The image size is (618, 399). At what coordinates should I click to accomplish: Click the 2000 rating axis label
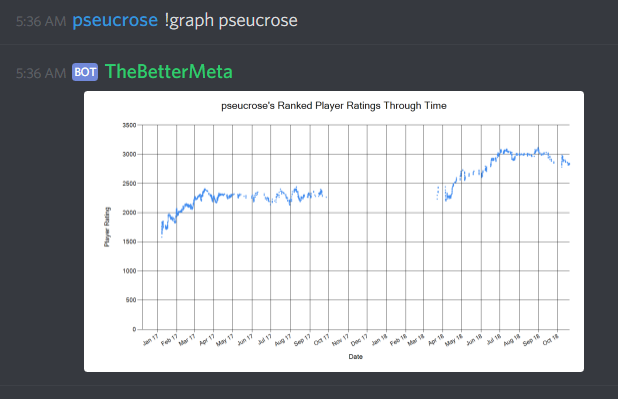[129, 213]
